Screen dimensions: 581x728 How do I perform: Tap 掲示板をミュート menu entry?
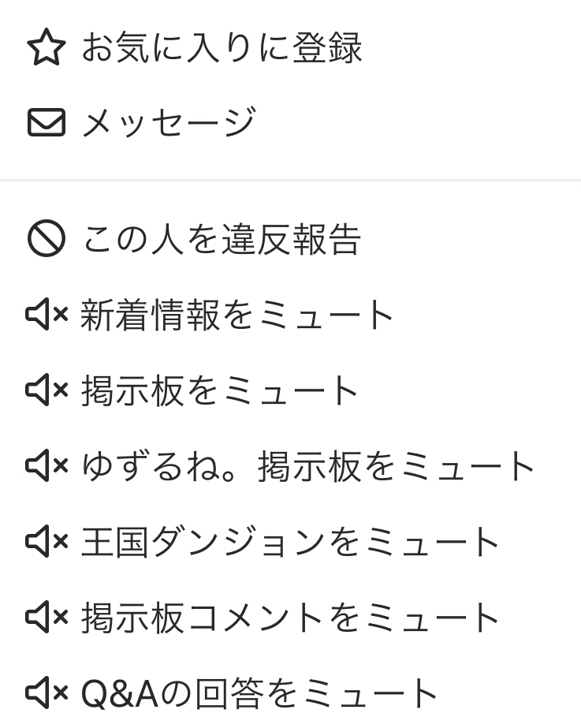pyautogui.click(x=221, y=390)
